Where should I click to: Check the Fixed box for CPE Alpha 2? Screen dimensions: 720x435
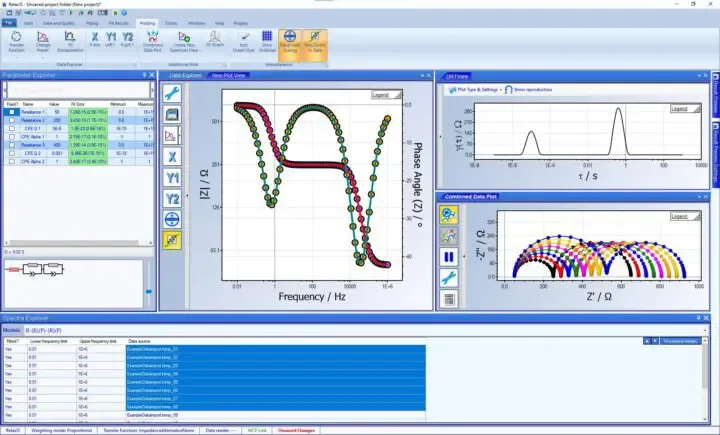11,160
